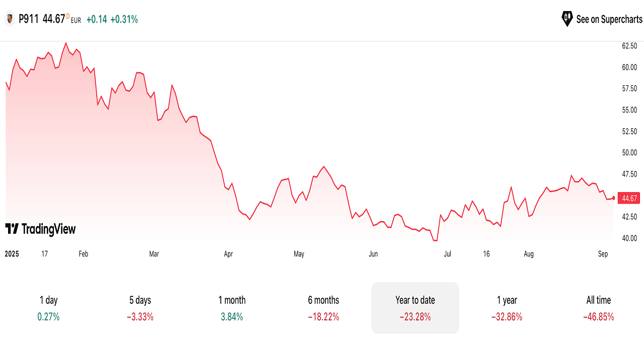Click the Supercharts candlestick icon

[567, 19]
